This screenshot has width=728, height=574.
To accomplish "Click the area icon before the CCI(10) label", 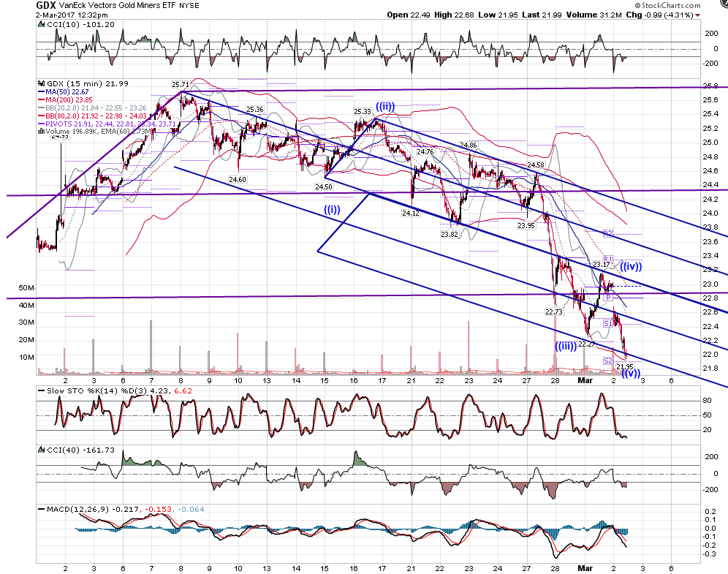I will pos(42,25).
